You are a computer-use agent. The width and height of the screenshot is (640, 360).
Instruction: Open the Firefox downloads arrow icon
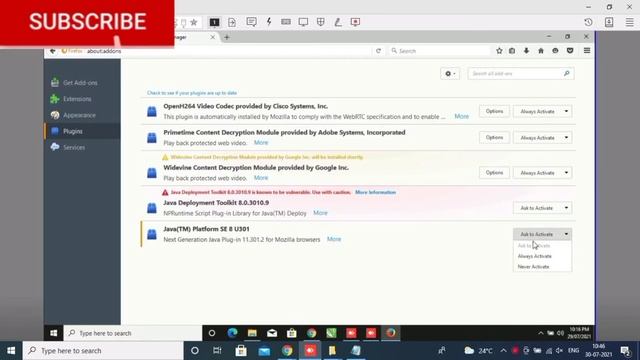(526, 51)
